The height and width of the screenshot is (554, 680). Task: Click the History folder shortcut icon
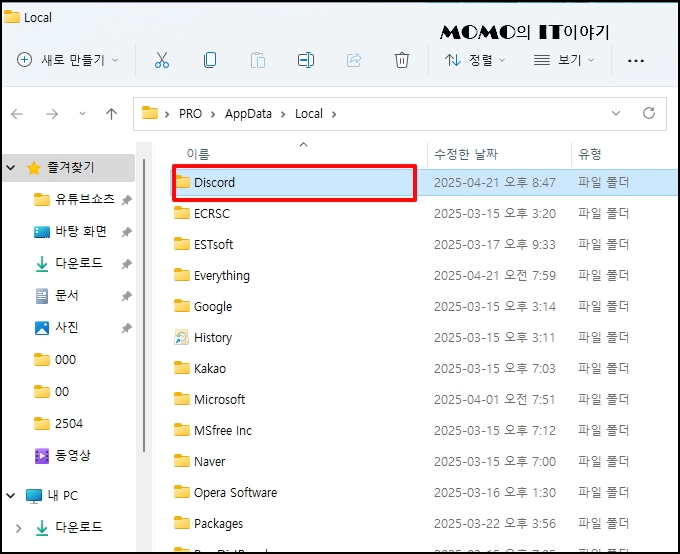pyautogui.click(x=182, y=337)
